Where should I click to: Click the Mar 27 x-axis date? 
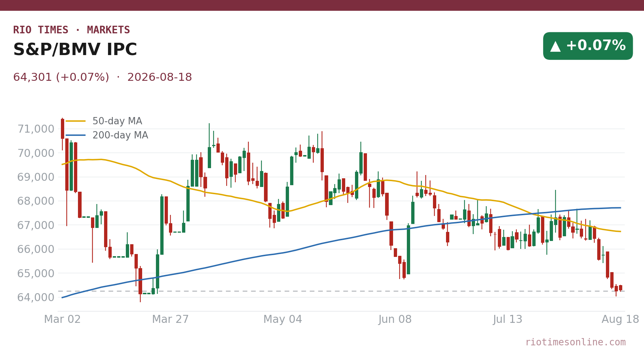pyautogui.click(x=170, y=319)
